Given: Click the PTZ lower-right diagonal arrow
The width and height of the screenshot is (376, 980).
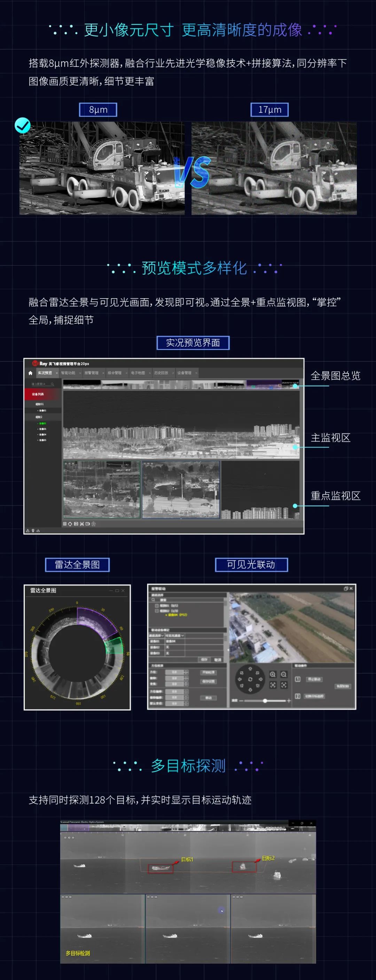Looking at the screenshot, I should (258, 686).
